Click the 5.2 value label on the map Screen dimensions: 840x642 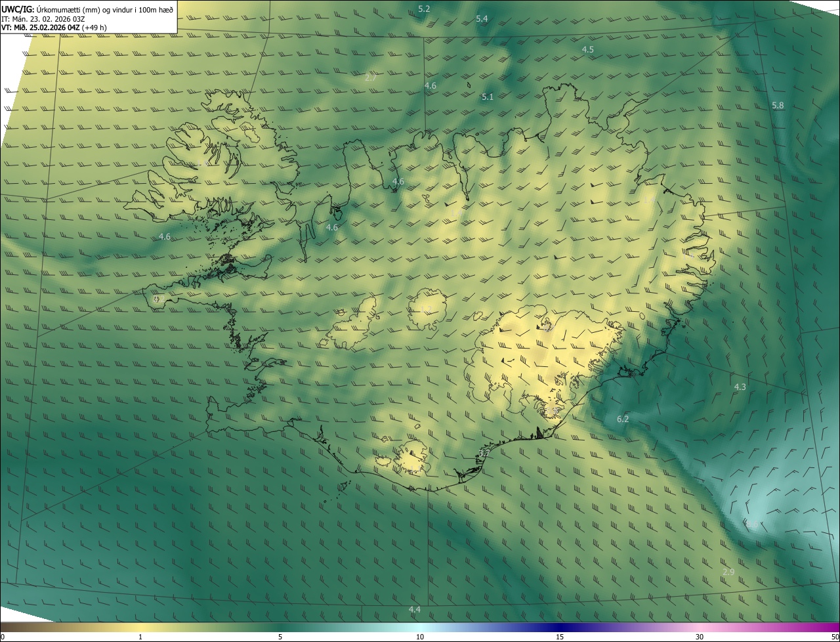click(424, 9)
